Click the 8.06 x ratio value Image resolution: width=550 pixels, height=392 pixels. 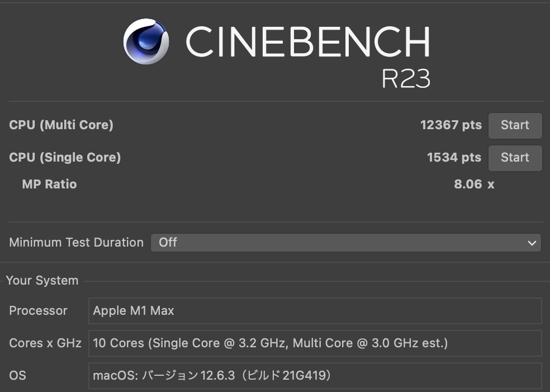pos(474,185)
